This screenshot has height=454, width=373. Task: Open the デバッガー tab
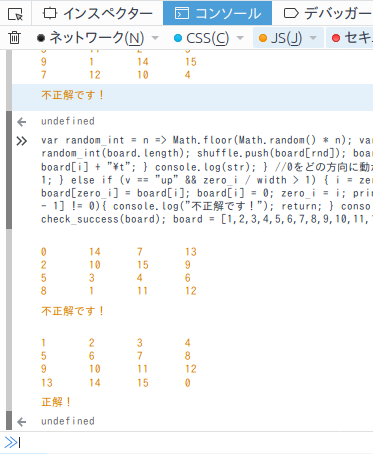[x=327, y=13]
